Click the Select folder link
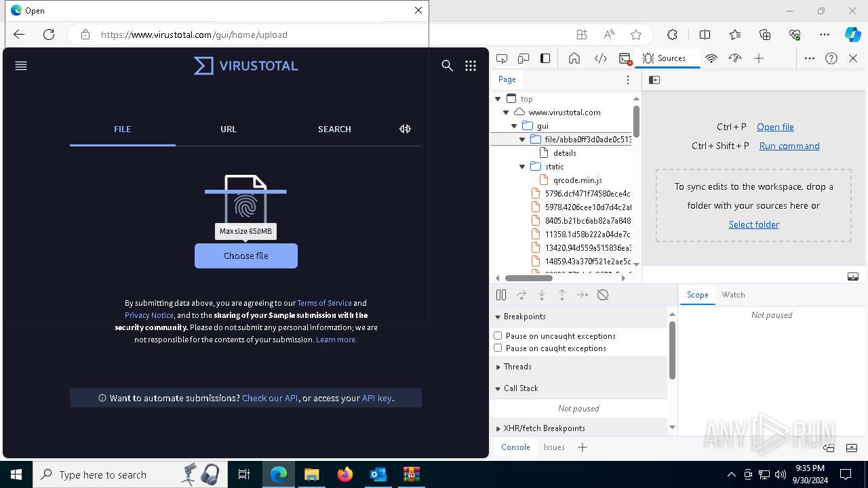 click(753, 224)
